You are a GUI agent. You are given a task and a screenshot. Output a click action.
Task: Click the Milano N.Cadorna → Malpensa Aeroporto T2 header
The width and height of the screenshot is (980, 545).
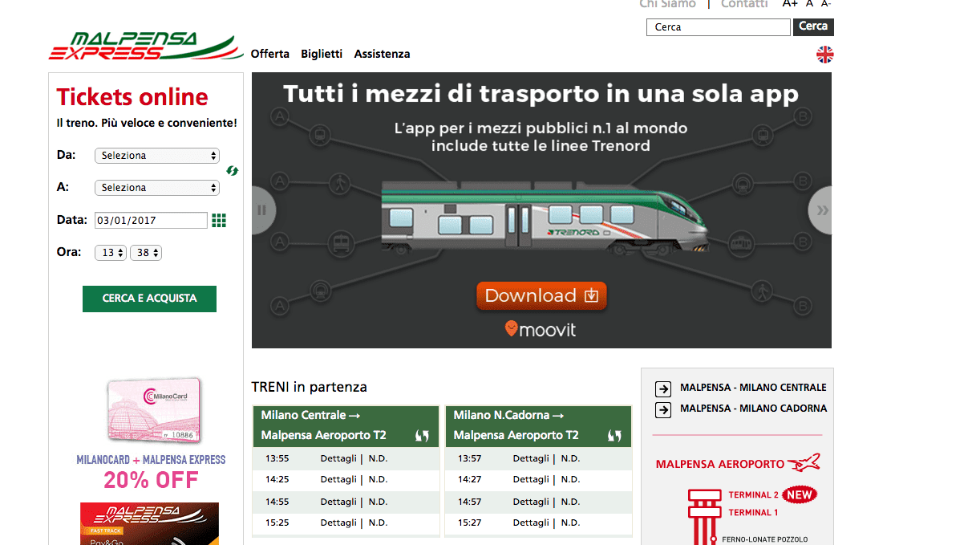point(538,426)
